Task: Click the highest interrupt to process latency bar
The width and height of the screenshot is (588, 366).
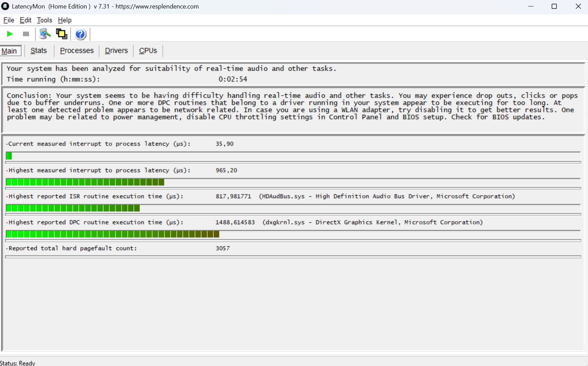Action: 293,182
